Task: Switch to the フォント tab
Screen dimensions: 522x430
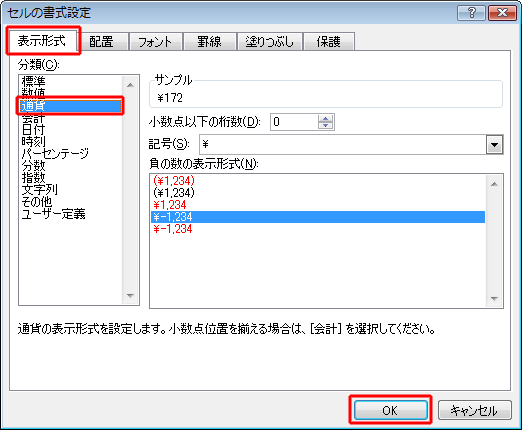Action: [x=155, y=42]
